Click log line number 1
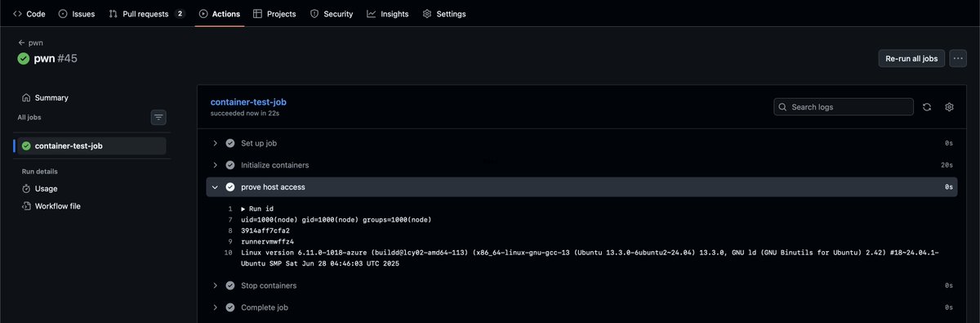 click(230, 209)
